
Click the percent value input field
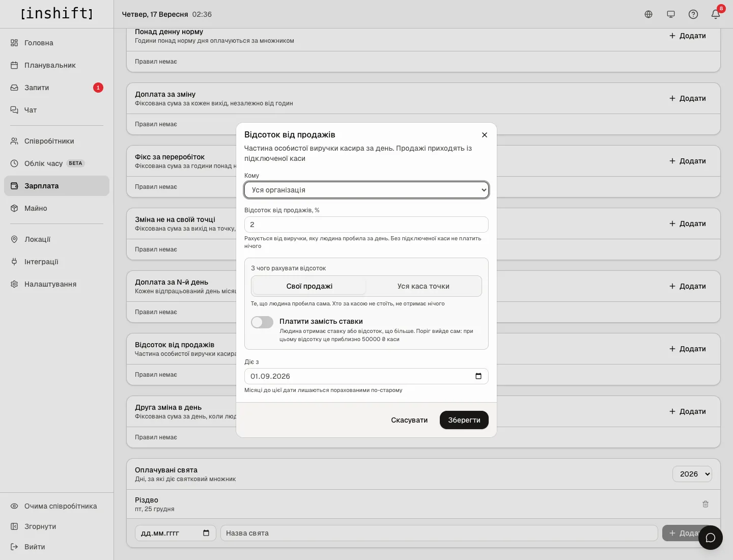click(366, 225)
